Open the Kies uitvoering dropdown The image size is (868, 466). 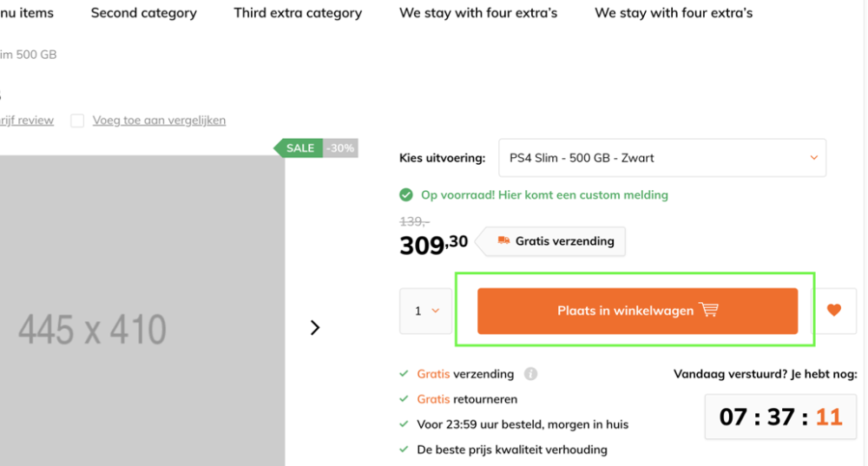(x=662, y=158)
